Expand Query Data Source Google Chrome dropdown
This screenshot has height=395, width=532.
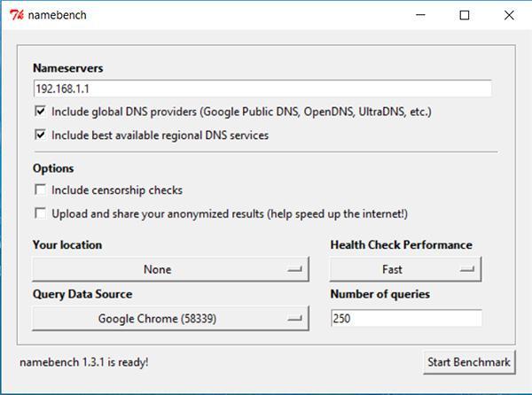pyautogui.click(x=170, y=319)
